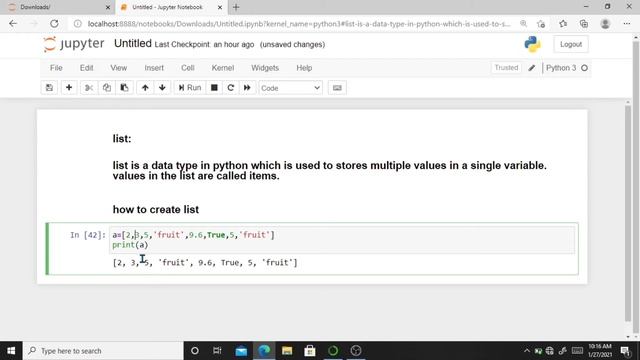Open Mail app on taskbar
The image size is (640, 360).
pos(241,351)
